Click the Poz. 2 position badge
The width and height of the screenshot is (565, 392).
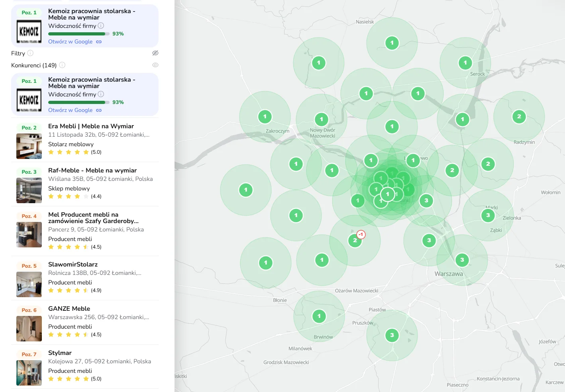point(29,128)
